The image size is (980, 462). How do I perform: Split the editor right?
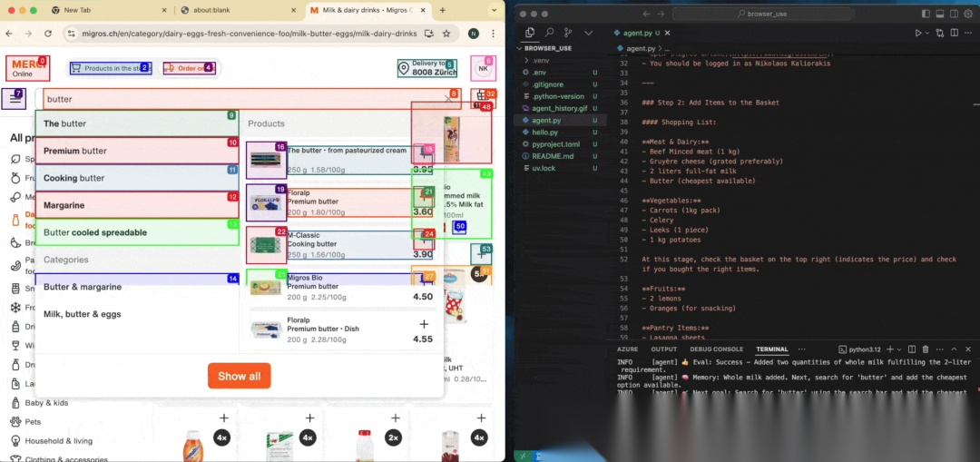pyautogui.click(x=955, y=33)
